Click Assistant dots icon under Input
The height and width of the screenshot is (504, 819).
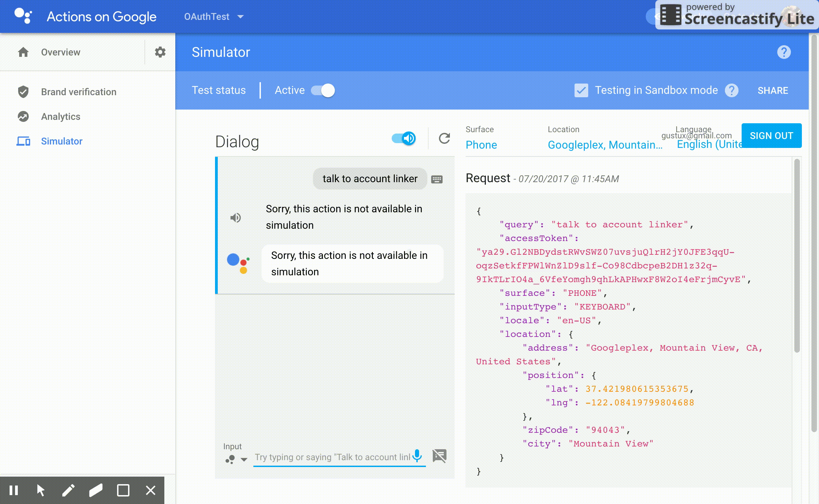[230, 459]
